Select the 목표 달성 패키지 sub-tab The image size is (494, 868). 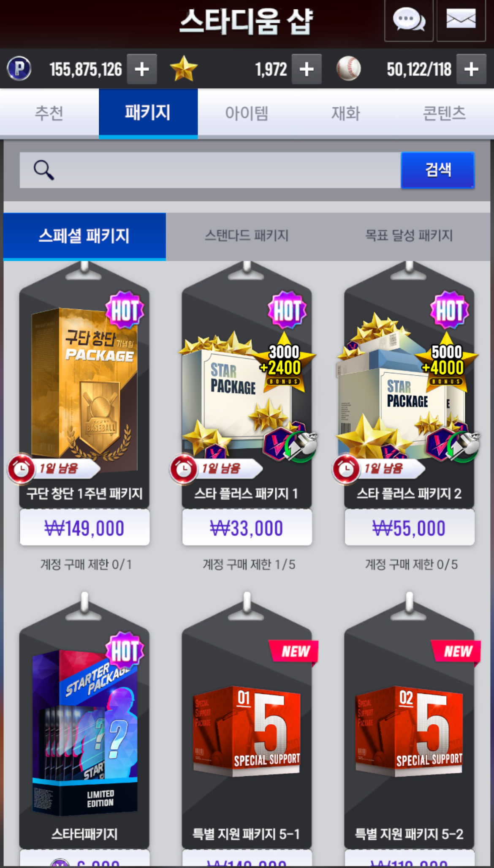coord(409,236)
